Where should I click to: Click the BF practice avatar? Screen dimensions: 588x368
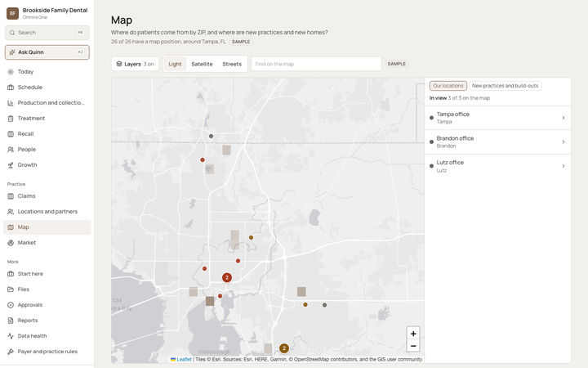[x=12, y=13]
